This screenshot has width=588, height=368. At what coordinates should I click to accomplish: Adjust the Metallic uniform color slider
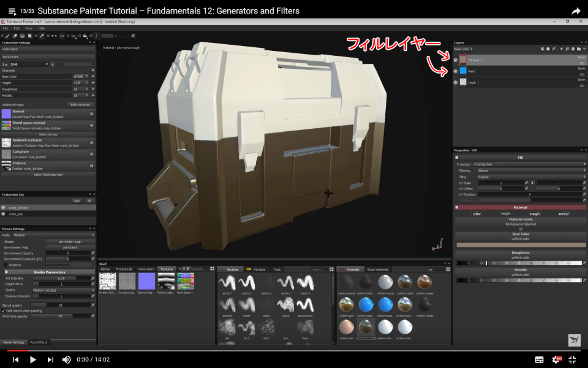point(519,280)
